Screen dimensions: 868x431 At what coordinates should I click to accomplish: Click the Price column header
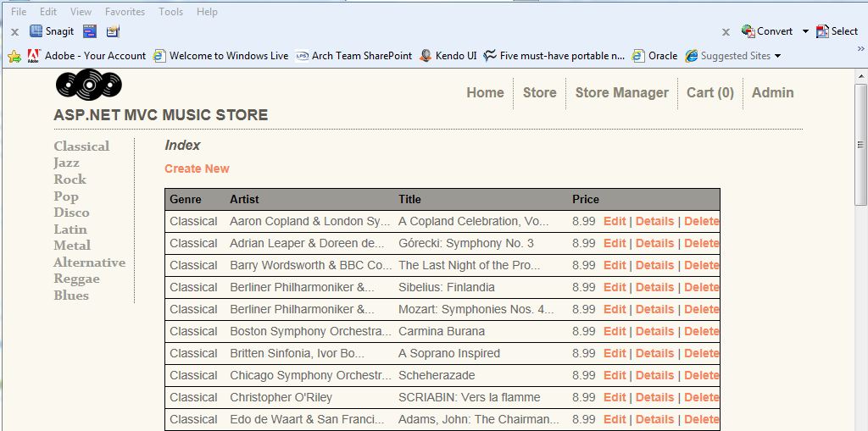click(x=586, y=199)
